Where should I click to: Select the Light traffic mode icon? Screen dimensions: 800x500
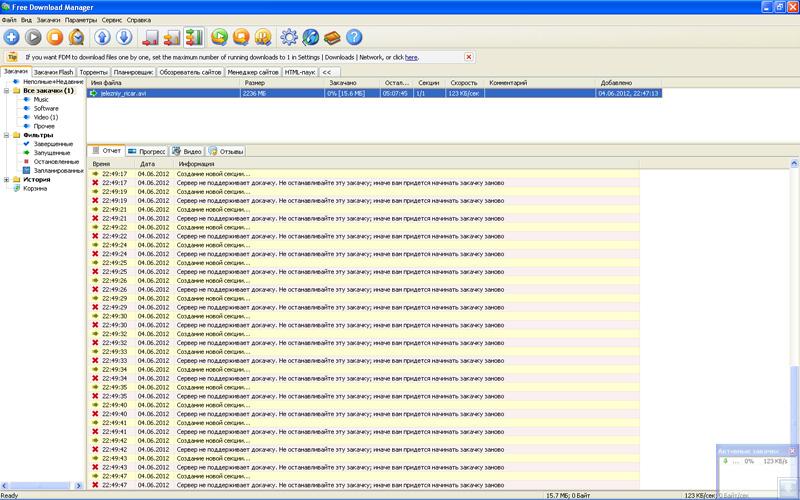[151, 37]
